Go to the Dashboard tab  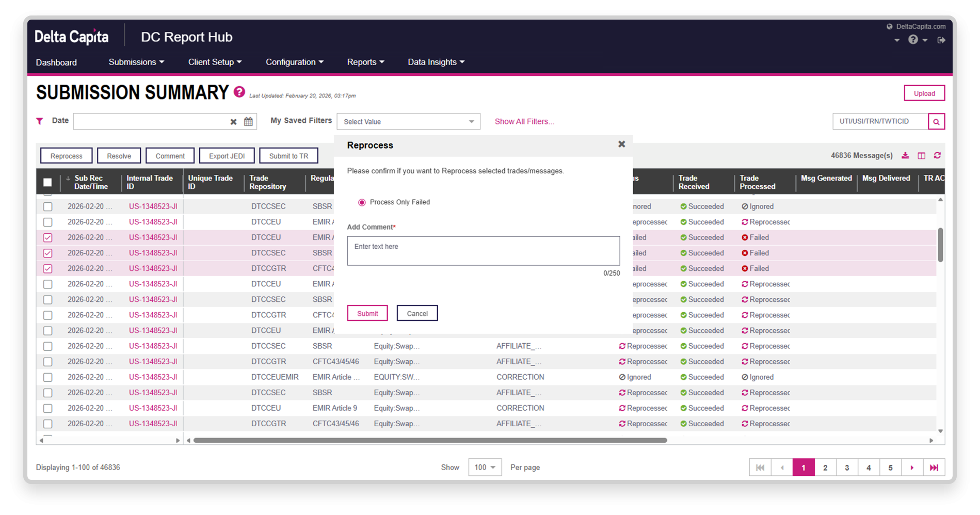click(56, 62)
